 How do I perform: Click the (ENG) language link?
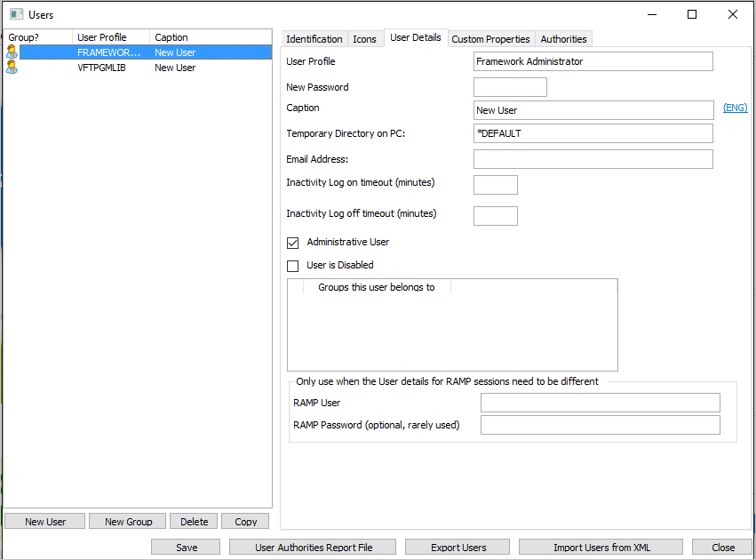736,108
